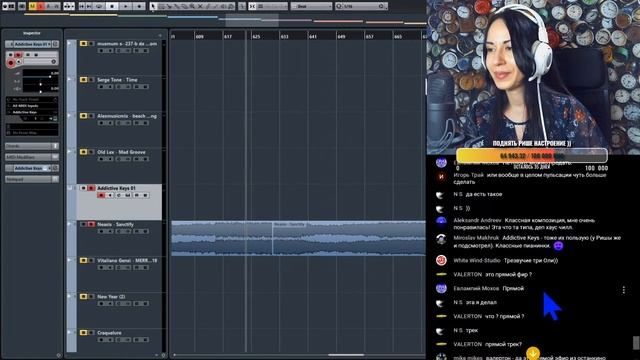Viewport: 640px width, 360px height.
Task: Expand the MIDI Modifiers Inspector section
Action: tap(32, 157)
